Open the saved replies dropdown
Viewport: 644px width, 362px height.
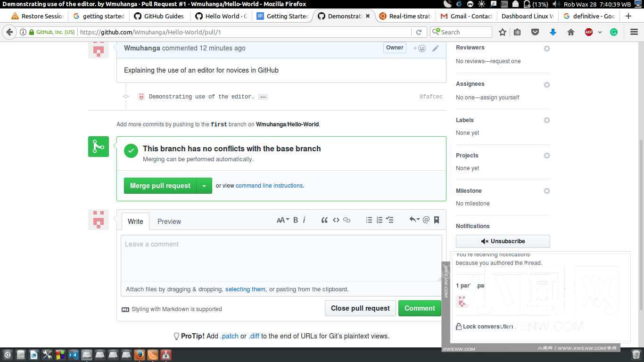coord(414,220)
